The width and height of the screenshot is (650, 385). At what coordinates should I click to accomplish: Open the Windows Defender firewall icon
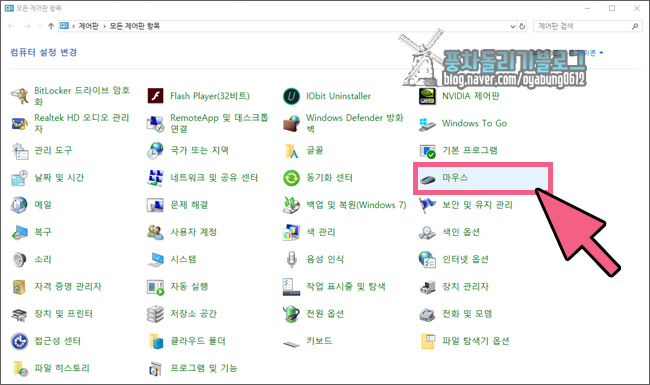click(x=291, y=123)
